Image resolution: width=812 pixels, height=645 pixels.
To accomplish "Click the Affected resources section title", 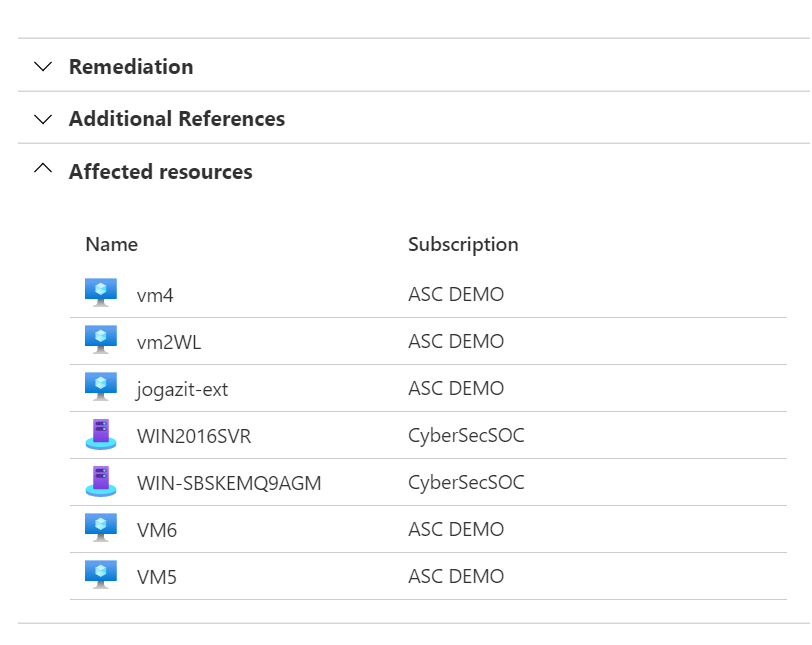I will click(x=161, y=171).
